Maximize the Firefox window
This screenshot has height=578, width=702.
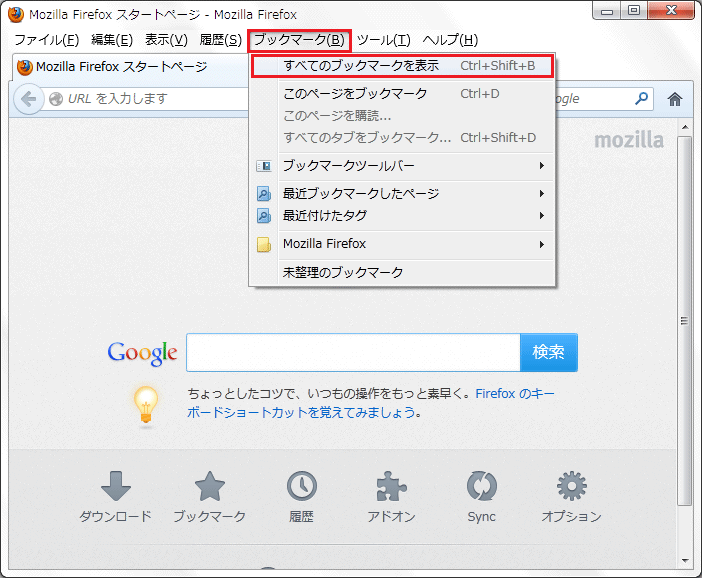(634, 11)
